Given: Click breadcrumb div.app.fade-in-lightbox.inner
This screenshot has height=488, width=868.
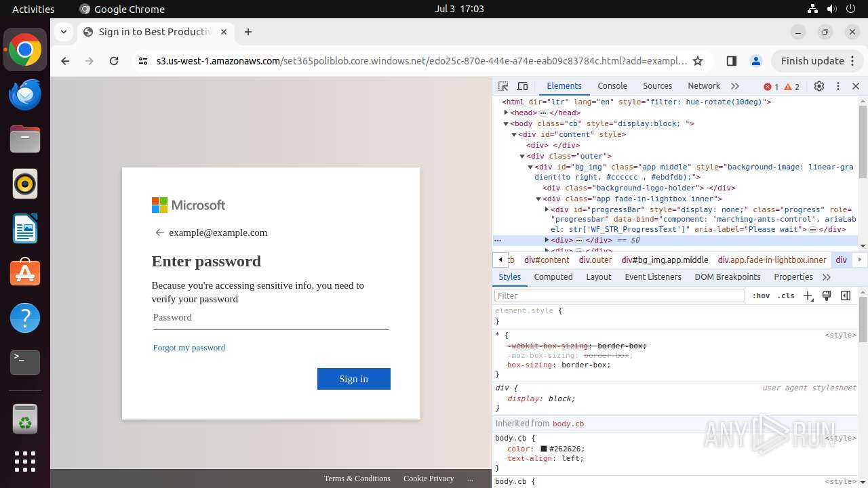Looking at the screenshot, I should pos(772,260).
